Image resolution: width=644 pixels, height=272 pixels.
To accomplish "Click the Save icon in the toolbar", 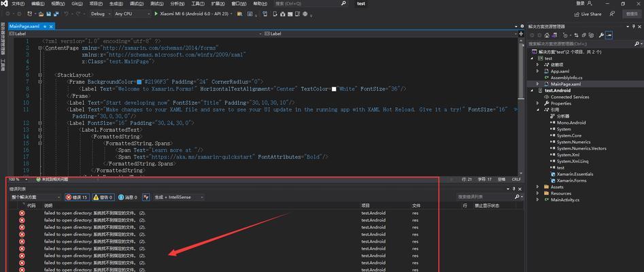I will click(x=48, y=14).
